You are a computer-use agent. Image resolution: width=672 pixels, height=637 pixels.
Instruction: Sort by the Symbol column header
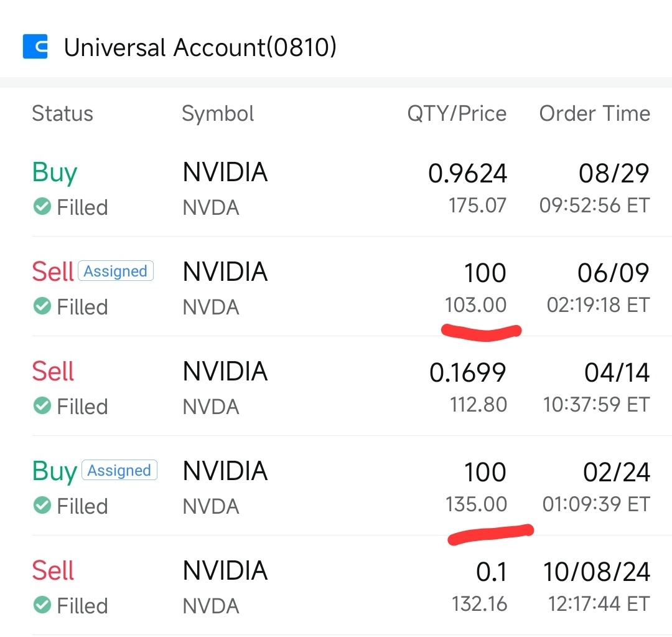218,114
